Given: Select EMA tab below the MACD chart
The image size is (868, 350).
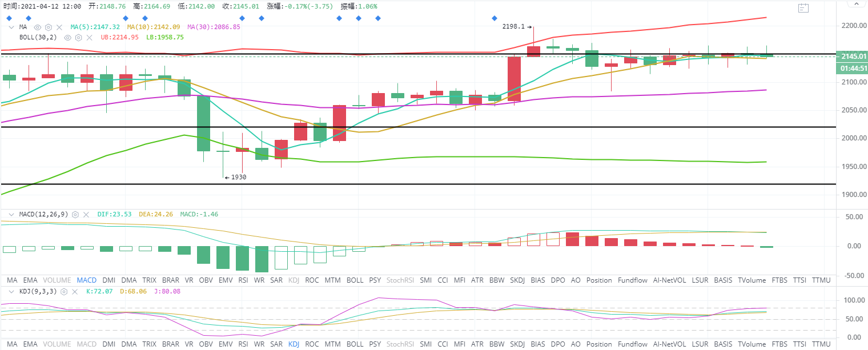Looking at the screenshot, I should pyautogui.click(x=31, y=280).
